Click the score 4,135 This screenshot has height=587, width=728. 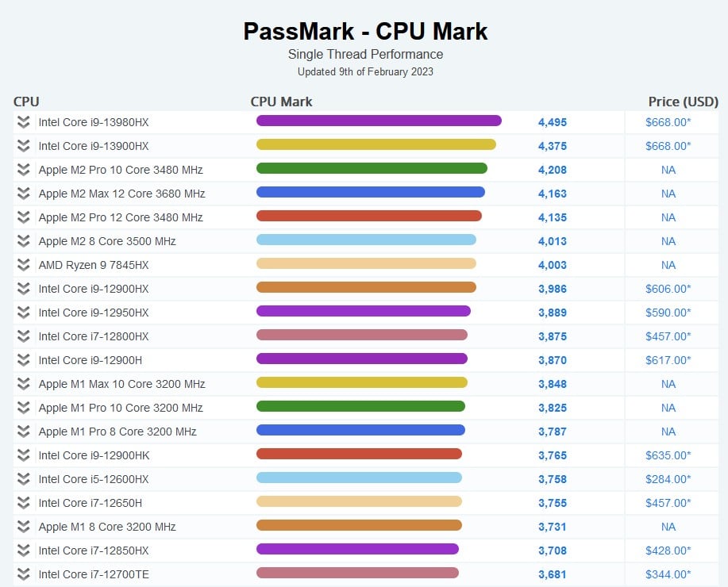(x=553, y=217)
